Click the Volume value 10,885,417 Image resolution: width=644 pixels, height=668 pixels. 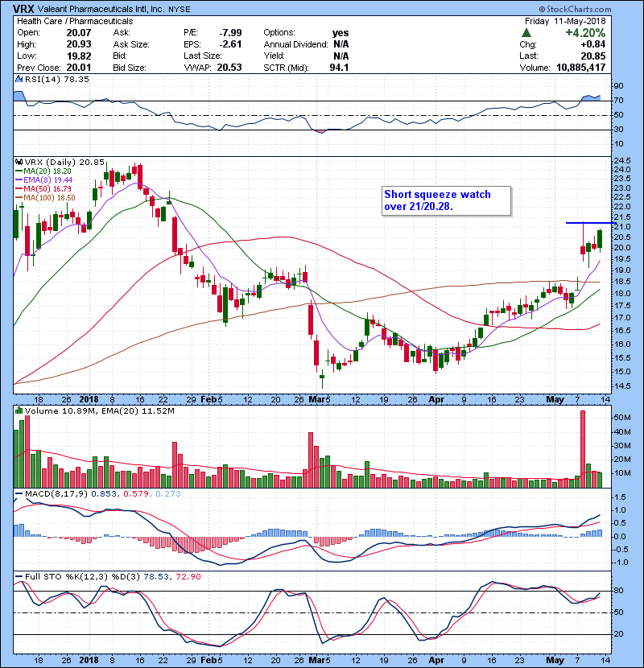pos(581,68)
